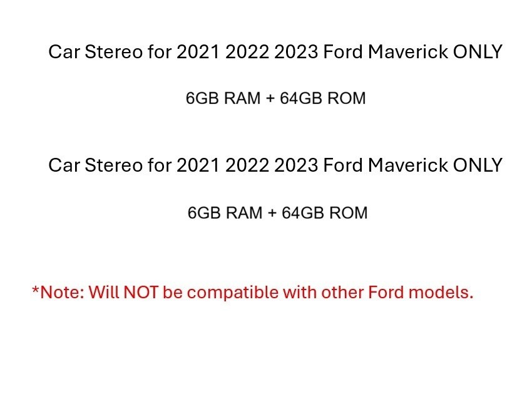Viewport: 532px width, 396px height.
Task: Click '6GB RAM' in the lower specification line
Action: click(x=225, y=213)
